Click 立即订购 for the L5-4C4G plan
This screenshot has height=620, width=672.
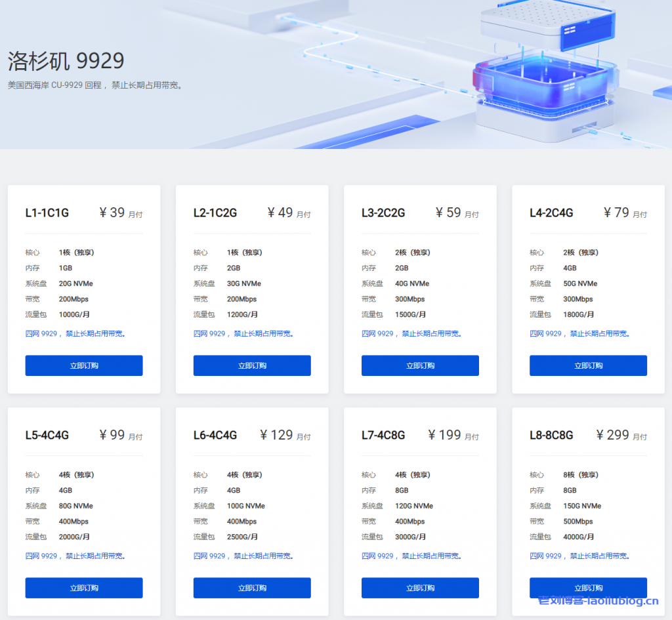point(84,588)
